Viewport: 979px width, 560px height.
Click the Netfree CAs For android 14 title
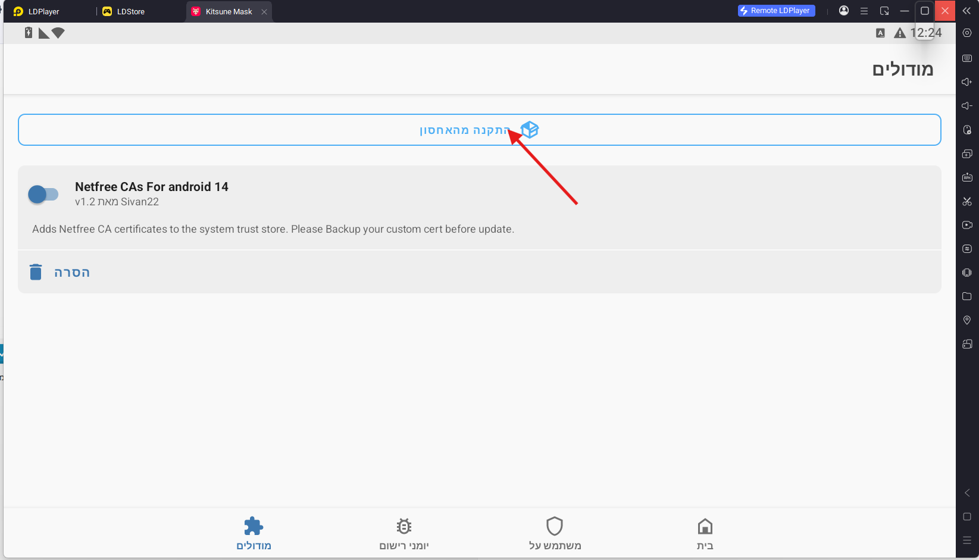pyautogui.click(x=152, y=187)
